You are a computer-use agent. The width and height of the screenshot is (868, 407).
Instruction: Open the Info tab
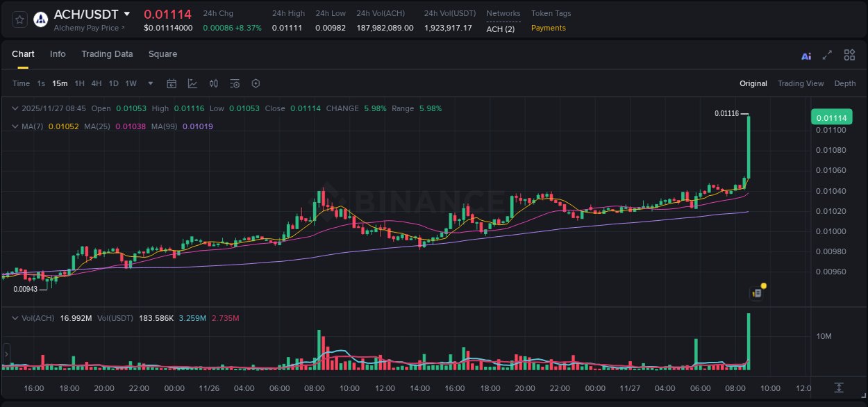coord(58,54)
